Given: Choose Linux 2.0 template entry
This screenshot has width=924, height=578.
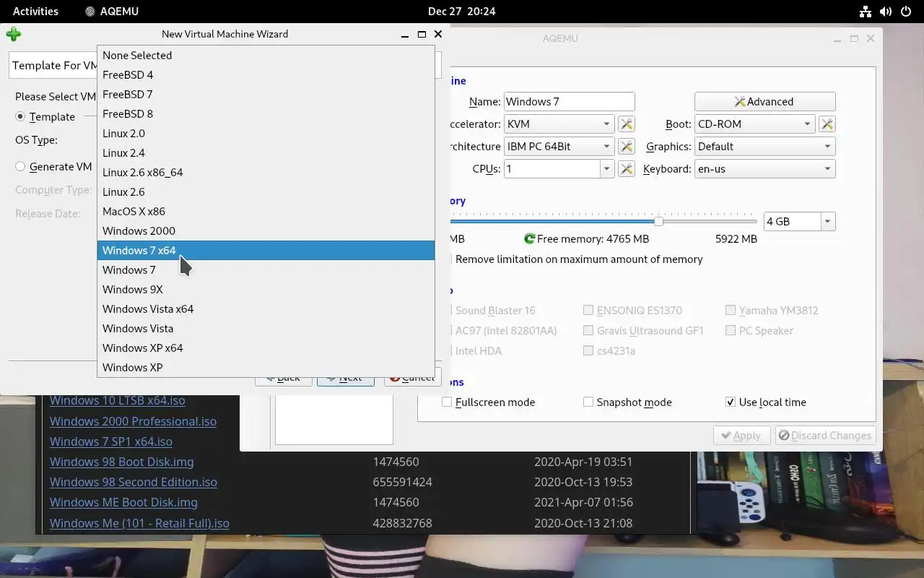Looking at the screenshot, I should click(266, 133).
